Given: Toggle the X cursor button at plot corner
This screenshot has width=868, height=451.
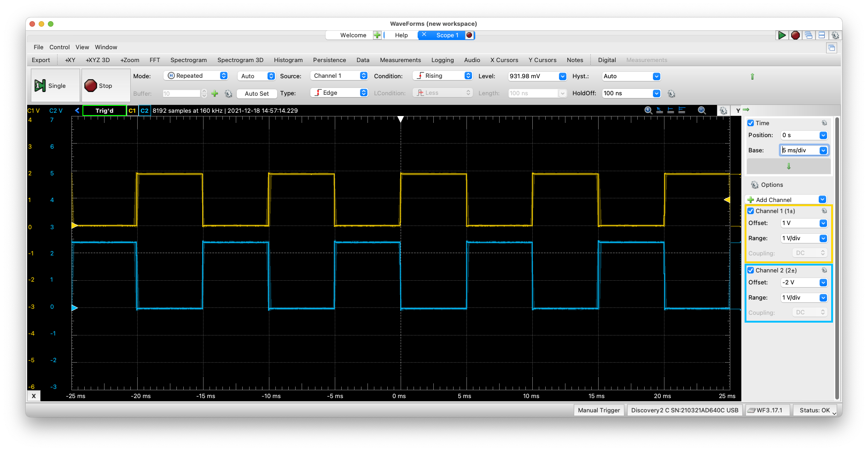Looking at the screenshot, I should (34, 396).
